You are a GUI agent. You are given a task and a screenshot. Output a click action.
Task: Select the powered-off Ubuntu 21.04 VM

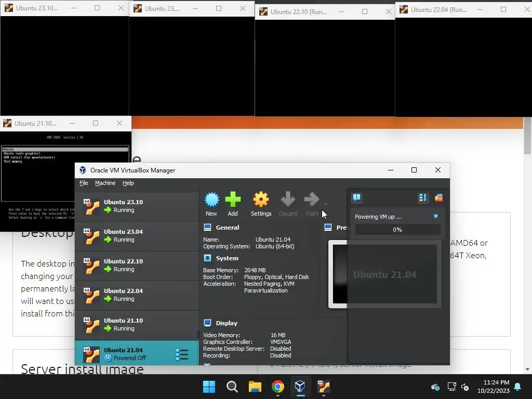point(137,353)
